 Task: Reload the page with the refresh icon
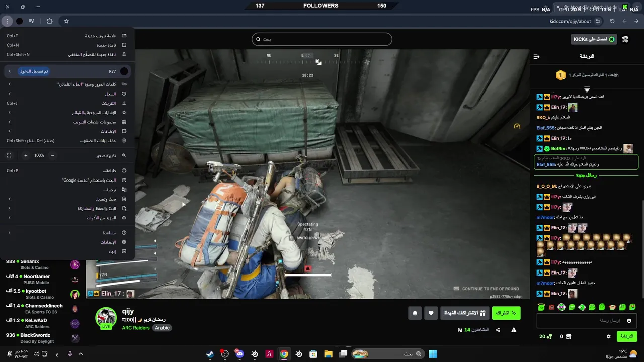click(x=612, y=21)
